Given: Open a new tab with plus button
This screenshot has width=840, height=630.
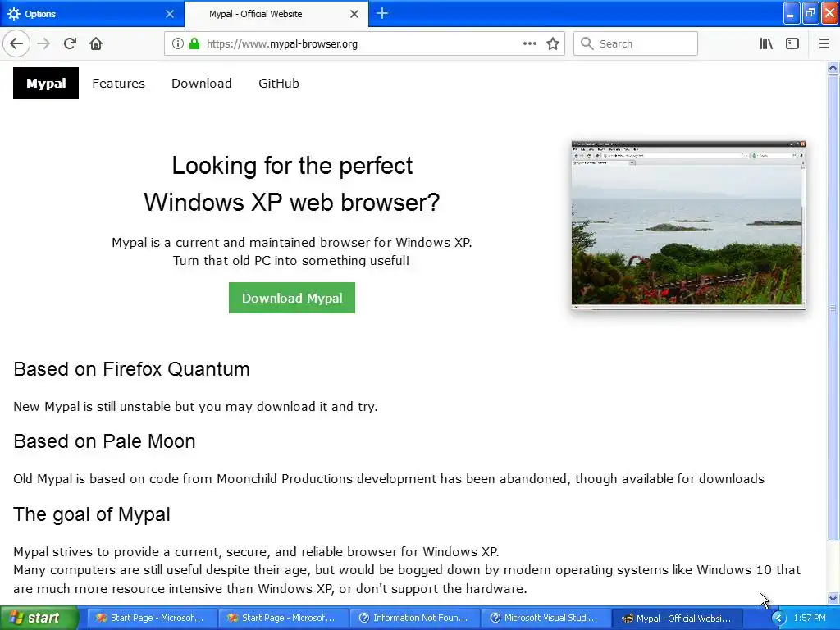Looking at the screenshot, I should [x=382, y=13].
